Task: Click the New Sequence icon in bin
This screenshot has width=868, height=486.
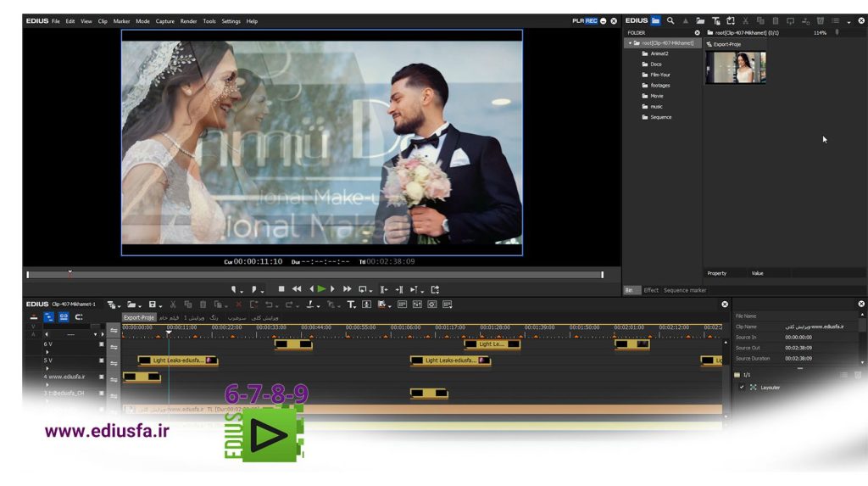Action: [731, 21]
